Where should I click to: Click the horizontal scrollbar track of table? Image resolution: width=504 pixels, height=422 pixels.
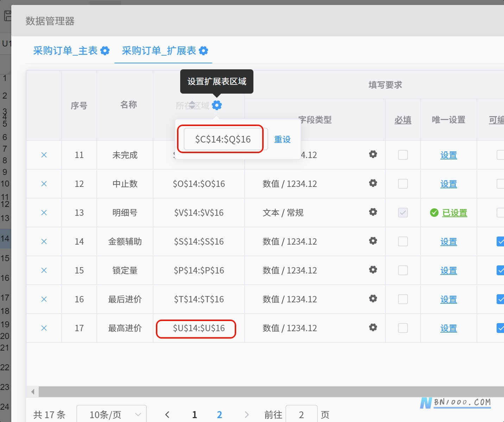(271, 391)
